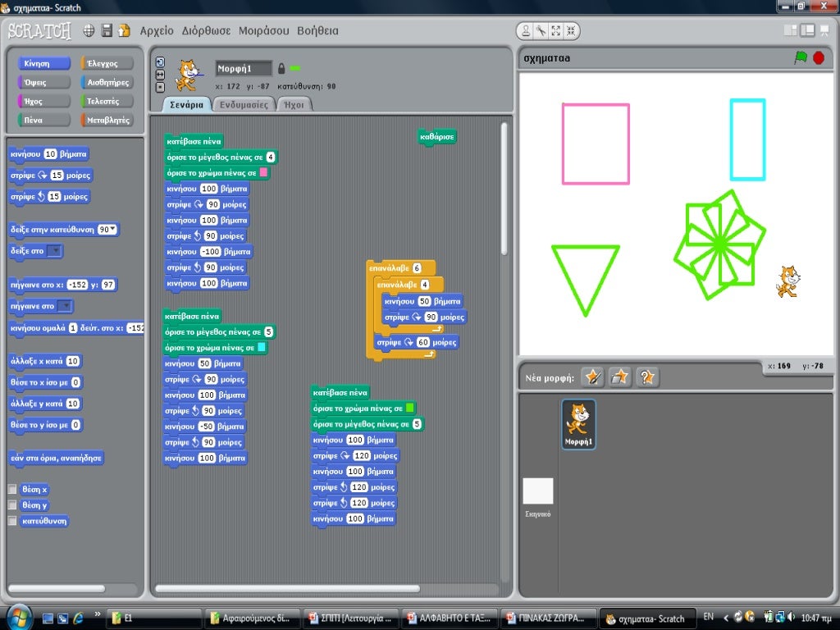Expand the dropdown in the δείξε στο block
Viewport: 840px width, 630px height.
(54, 251)
